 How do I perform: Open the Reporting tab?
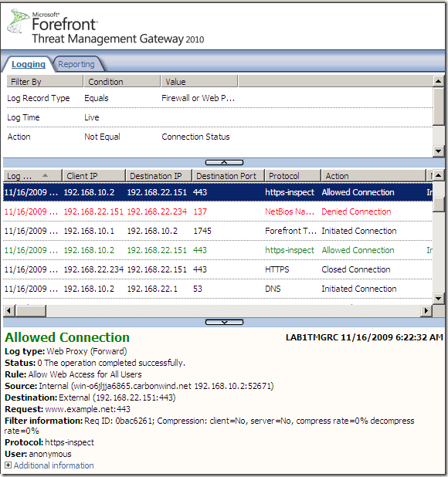pyautogui.click(x=76, y=64)
